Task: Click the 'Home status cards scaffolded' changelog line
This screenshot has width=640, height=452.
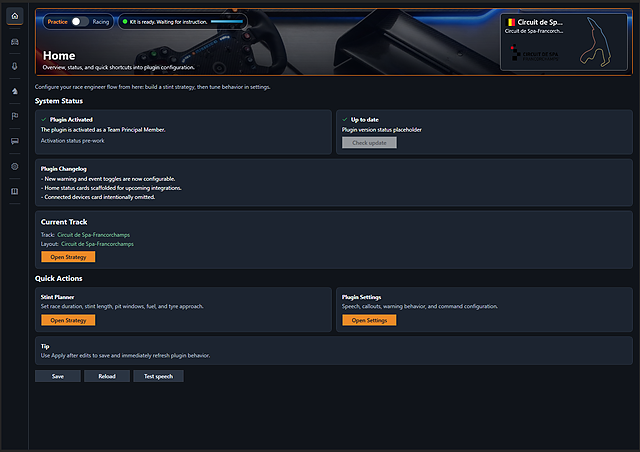Action: click(x=111, y=188)
